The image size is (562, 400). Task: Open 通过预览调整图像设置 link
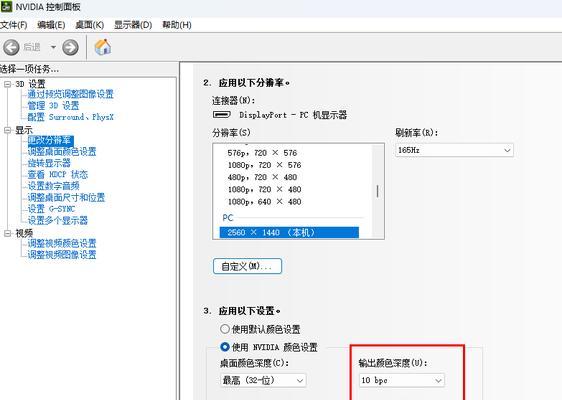[71, 94]
